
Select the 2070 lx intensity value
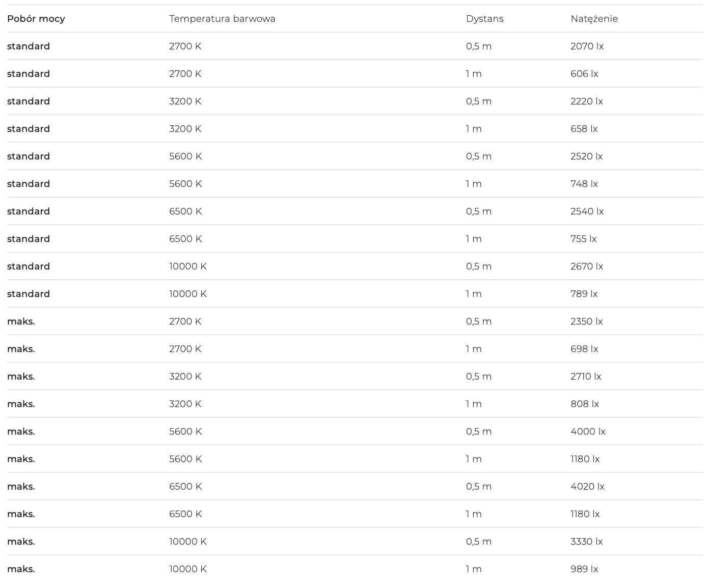pyautogui.click(x=587, y=46)
